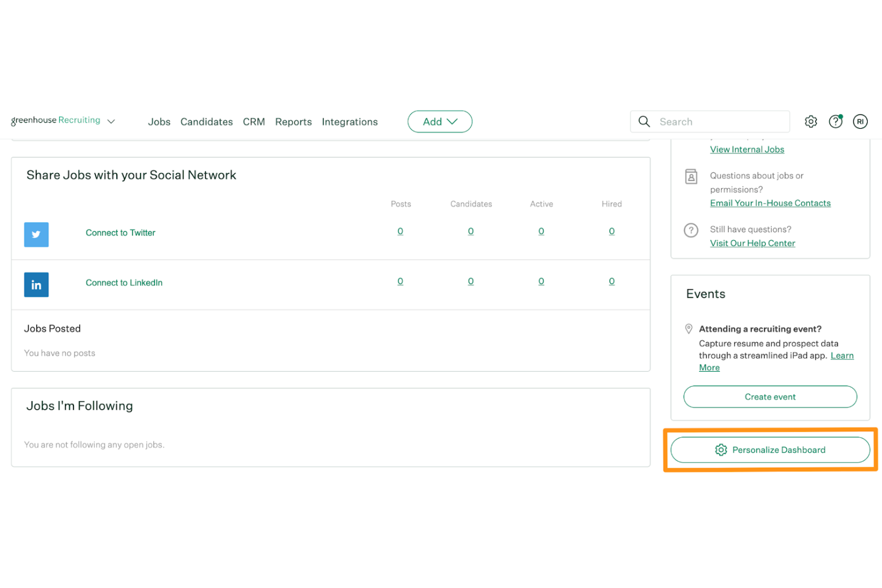Click 'You are not following any open jobs.' text
The image size is (882, 588).
[x=94, y=444]
